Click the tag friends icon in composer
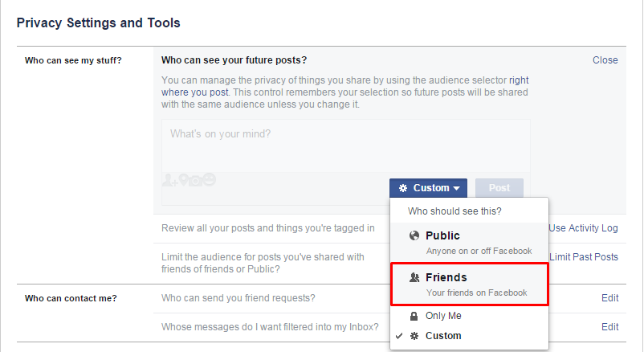This screenshot has height=352, width=644. [169, 180]
